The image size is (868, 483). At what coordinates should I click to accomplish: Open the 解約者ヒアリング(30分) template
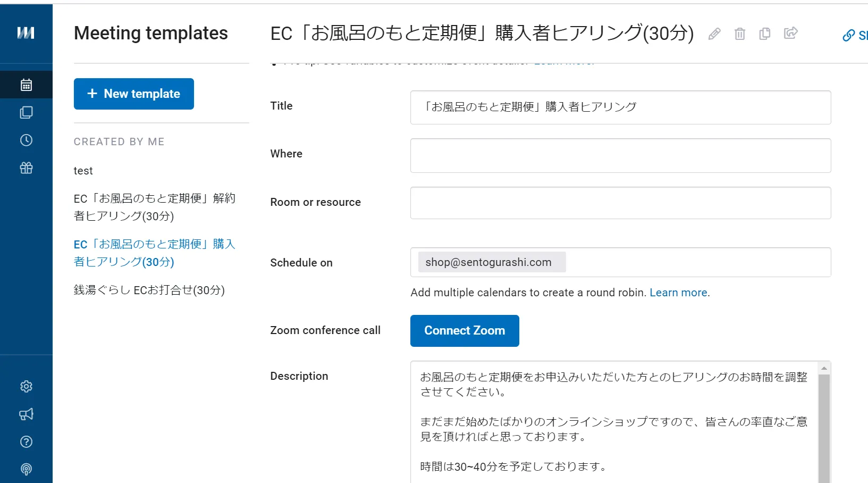tap(154, 207)
